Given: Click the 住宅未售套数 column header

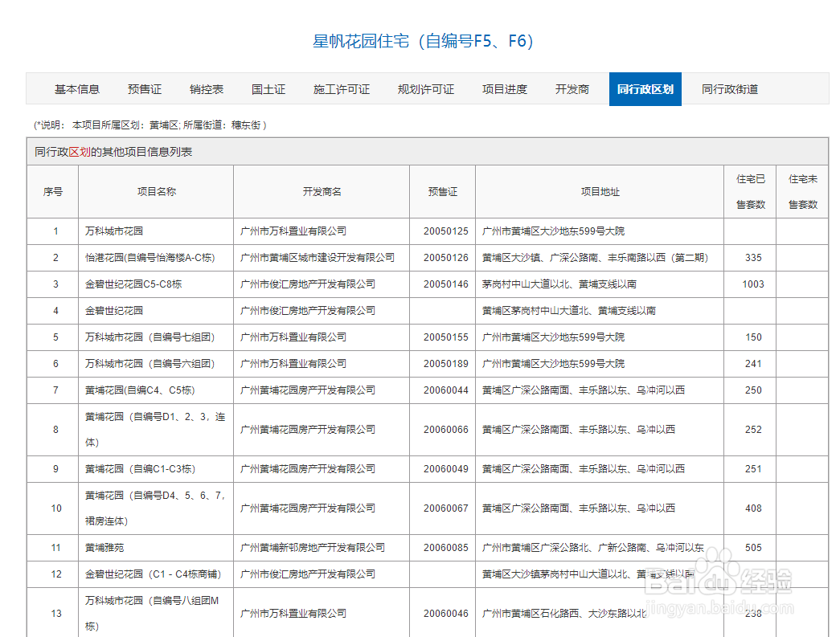Looking at the screenshot, I should click(802, 192).
